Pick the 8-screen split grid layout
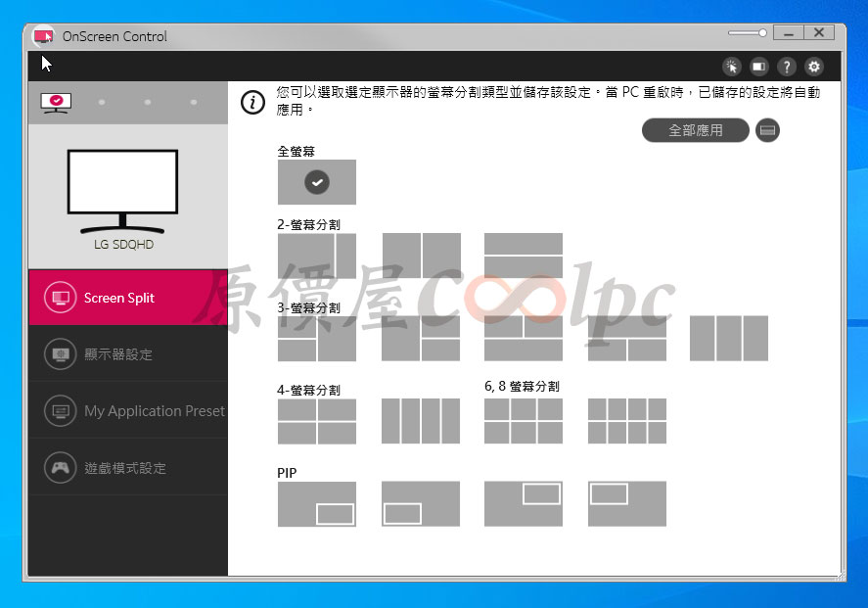This screenshot has height=608, width=868. [x=627, y=421]
